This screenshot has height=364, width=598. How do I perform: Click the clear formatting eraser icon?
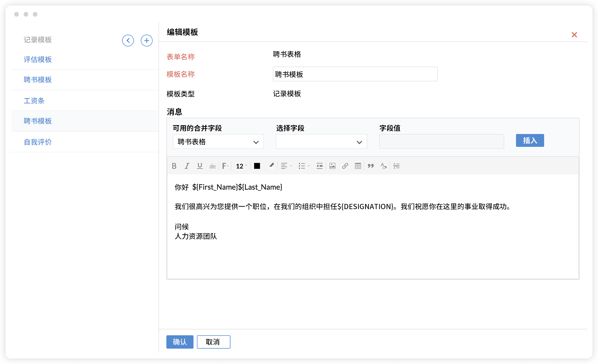click(383, 166)
